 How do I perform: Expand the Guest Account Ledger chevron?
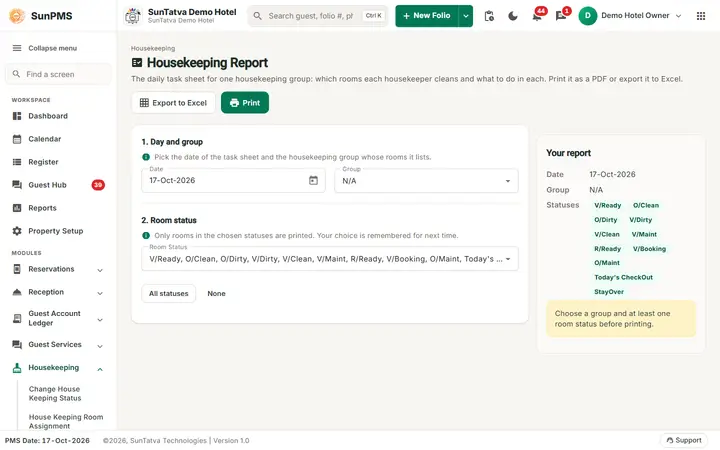pos(100,320)
